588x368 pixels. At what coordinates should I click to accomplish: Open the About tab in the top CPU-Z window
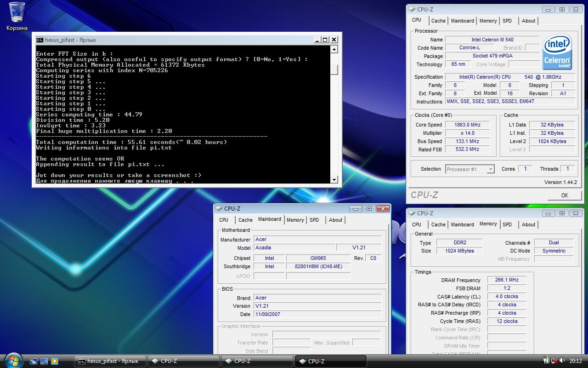[x=528, y=21]
